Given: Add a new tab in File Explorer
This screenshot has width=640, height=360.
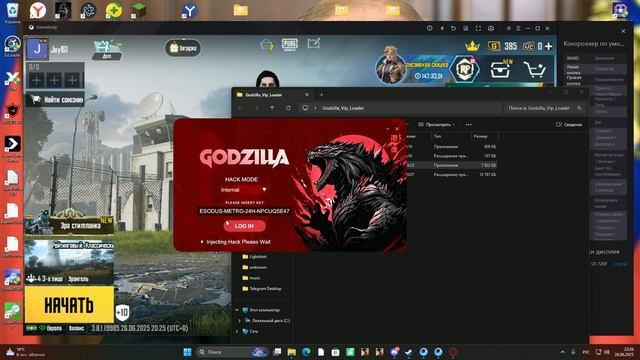Looking at the screenshot, I should pos(321,95).
